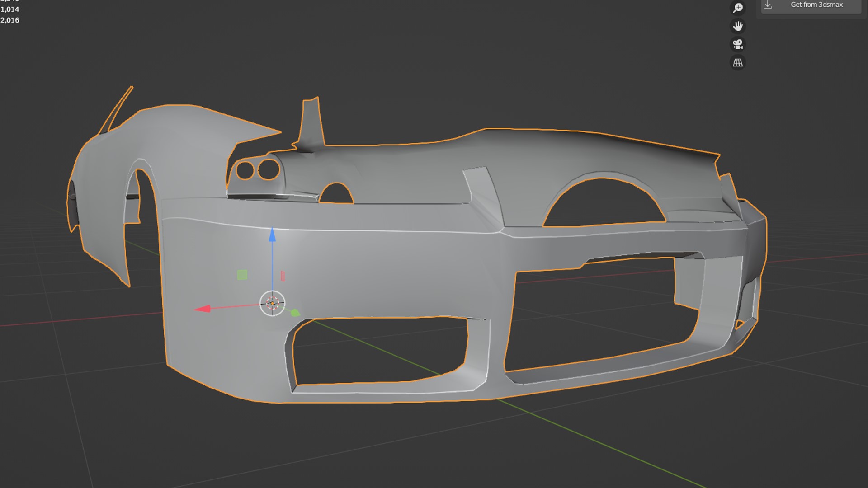This screenshot has height=488, width=868.
Task: Click the white circle at the gizmo center
Action: click(x=272, y=304)
